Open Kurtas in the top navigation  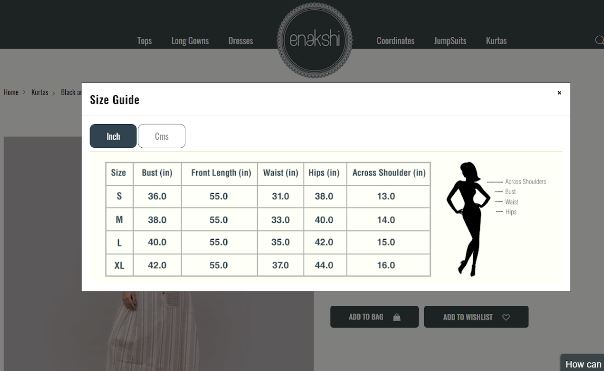click(x=496, y=40)
